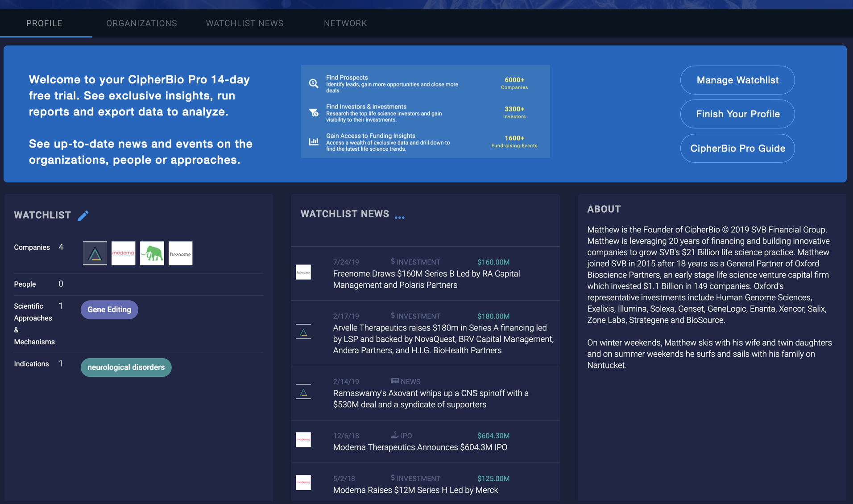Click Freenome logo beside the 7/24/19 news item

(x=303, y=272)
